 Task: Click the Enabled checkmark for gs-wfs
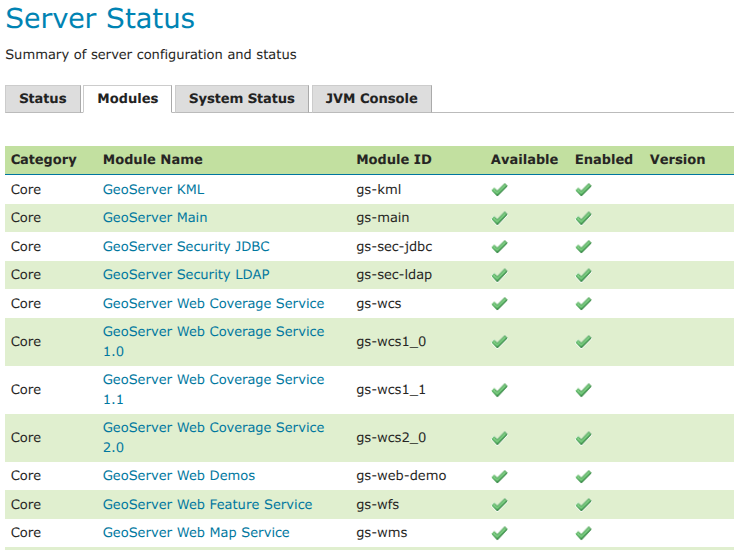pyautogui.click(x=584, y=505)
